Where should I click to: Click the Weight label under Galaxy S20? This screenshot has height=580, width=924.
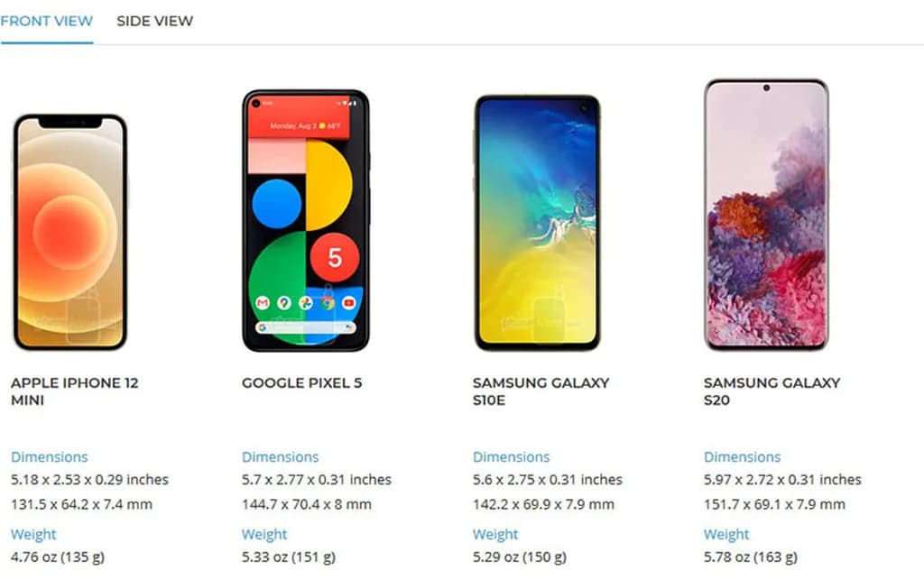pos(726,535)
